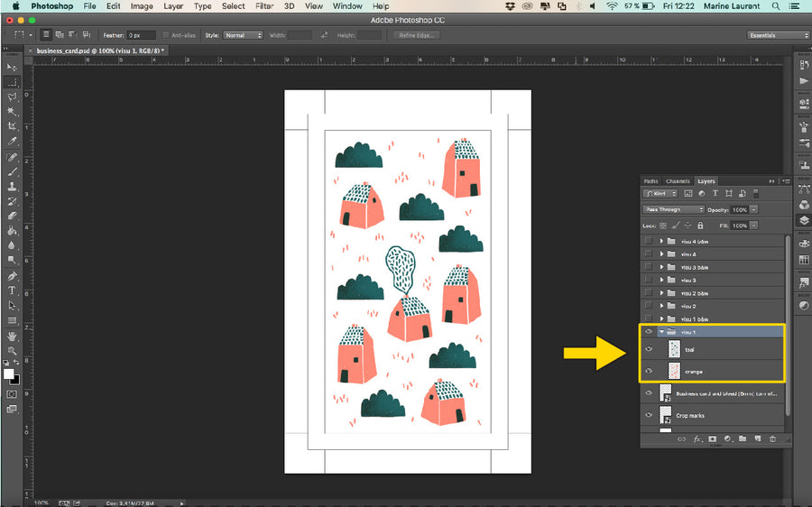This screenshot has width=812, height=507.
Task: Add a layer style via fx icon
Action: tap(697, 439)
